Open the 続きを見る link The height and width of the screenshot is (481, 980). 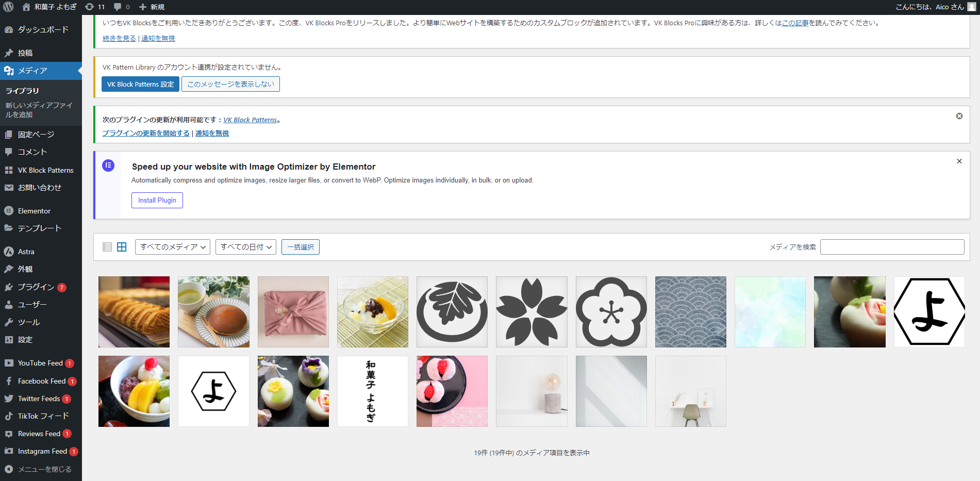click(119, 38)
